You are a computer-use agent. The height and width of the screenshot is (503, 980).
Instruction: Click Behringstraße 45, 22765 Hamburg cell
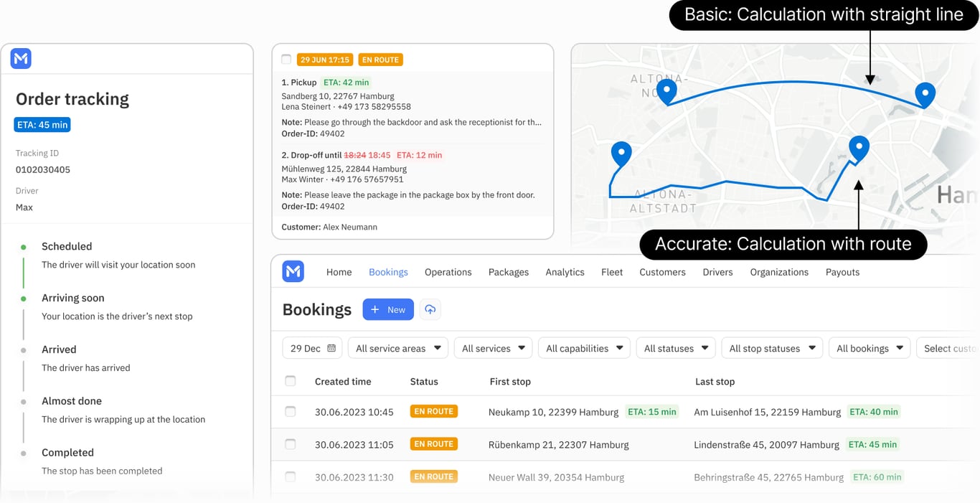pyautogui.click(x=768, y=477)
